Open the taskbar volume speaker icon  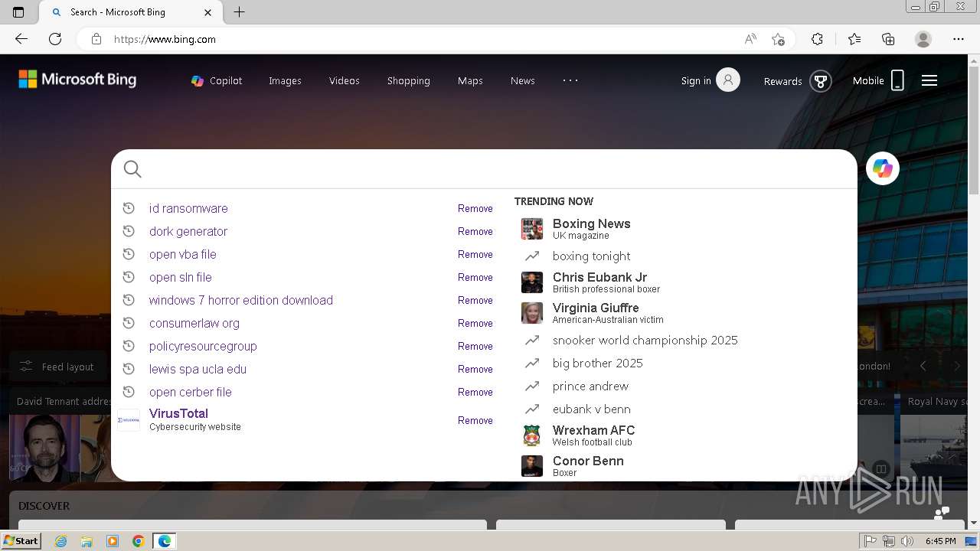pyautogui.click(x=907, y=541)
